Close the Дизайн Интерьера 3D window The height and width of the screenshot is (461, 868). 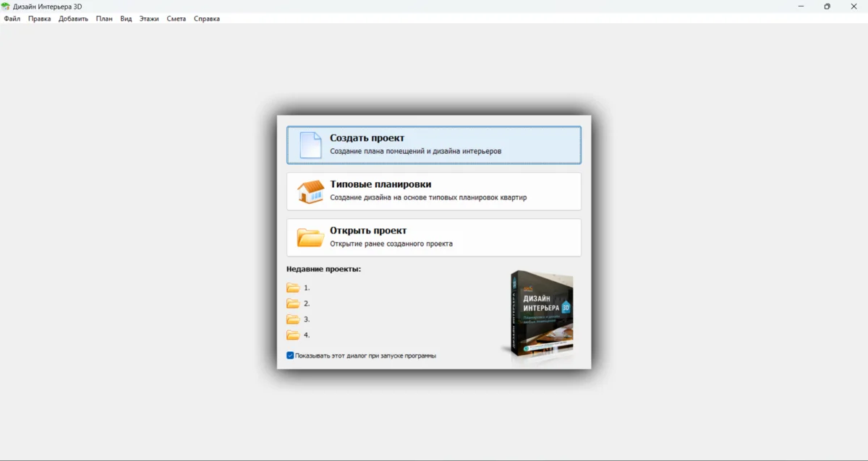coord(854,7)
